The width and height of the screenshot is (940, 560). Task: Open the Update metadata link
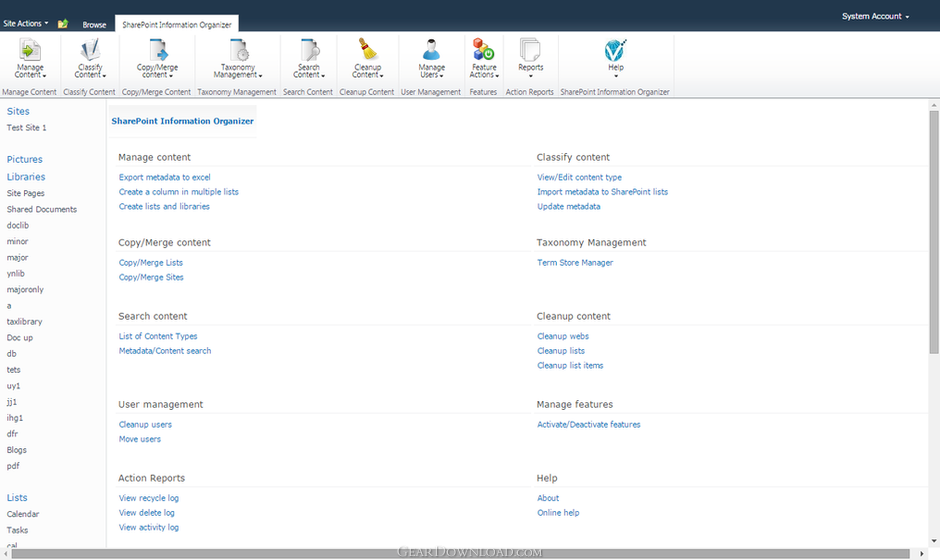pos(569,206)
